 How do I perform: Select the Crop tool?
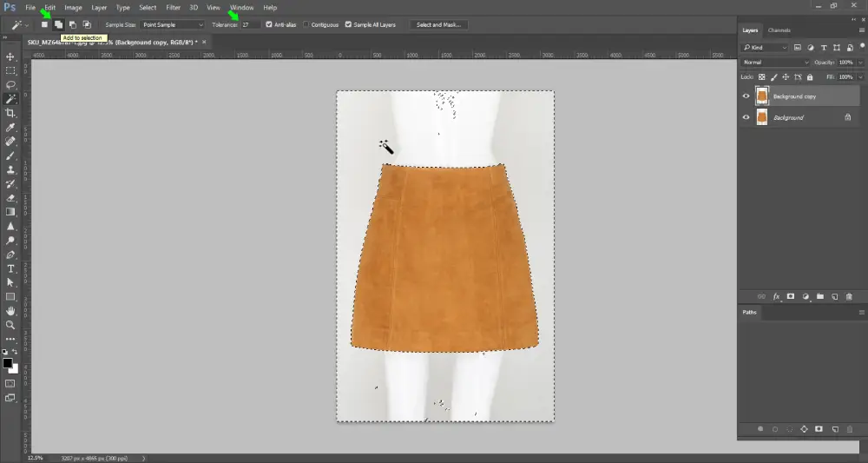coord(10,113)
